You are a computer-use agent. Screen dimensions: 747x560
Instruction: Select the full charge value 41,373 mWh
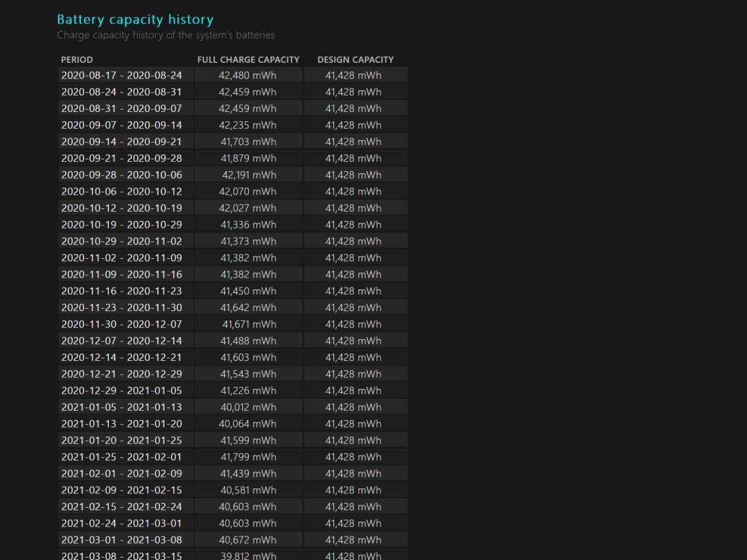click(x=248, y=241)
